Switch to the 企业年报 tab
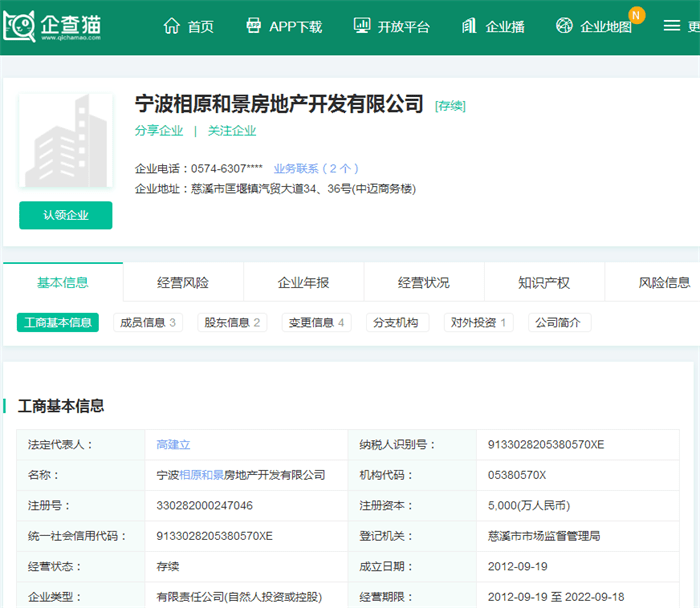Screen dimensions: 700x608 coord(303,283)
